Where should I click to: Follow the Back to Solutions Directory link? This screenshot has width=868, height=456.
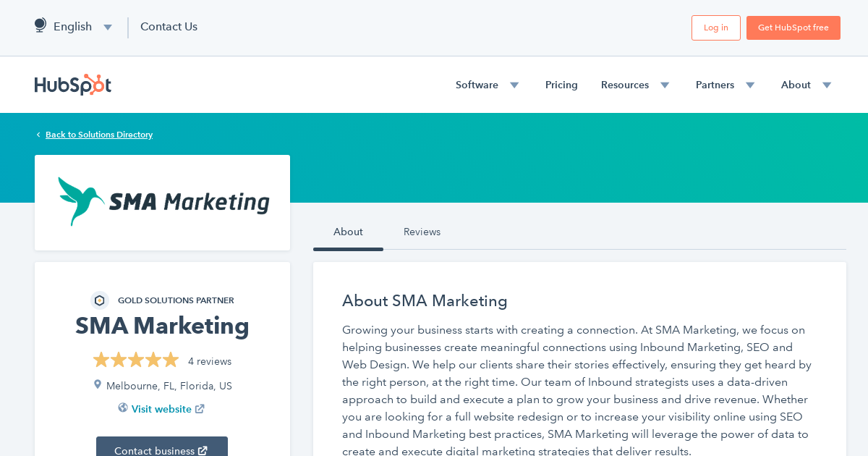tap(98, 135)
